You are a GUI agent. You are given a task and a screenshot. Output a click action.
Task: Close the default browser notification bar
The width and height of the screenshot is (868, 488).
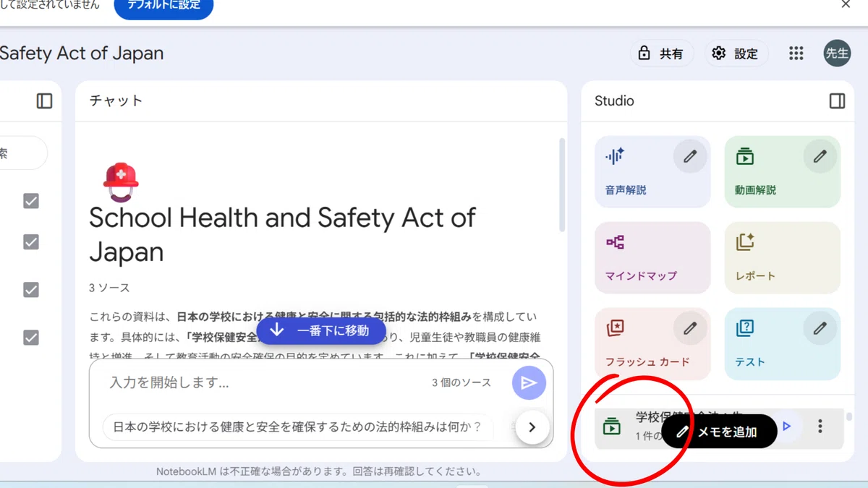click(x=846, y=4)
